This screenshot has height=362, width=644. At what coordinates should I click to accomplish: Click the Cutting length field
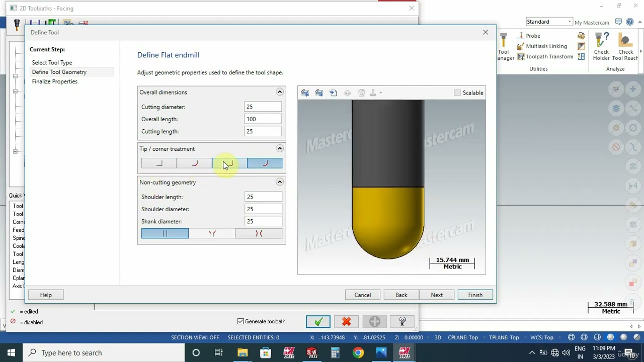263,131
